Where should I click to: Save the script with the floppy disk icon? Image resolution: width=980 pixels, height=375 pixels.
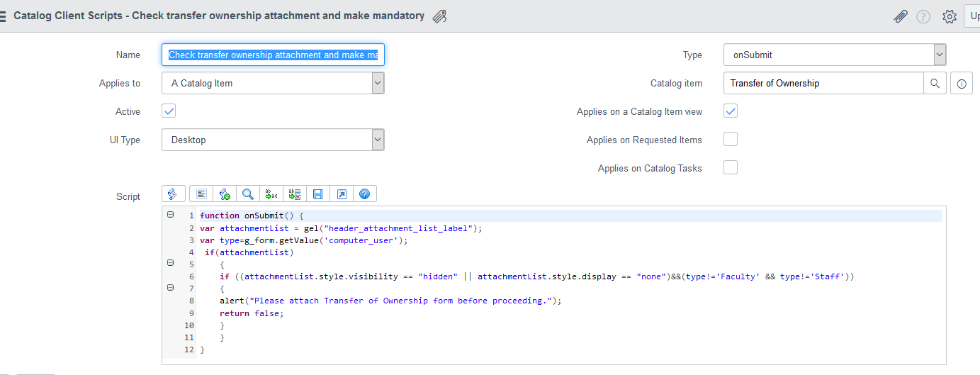[317, 194]
